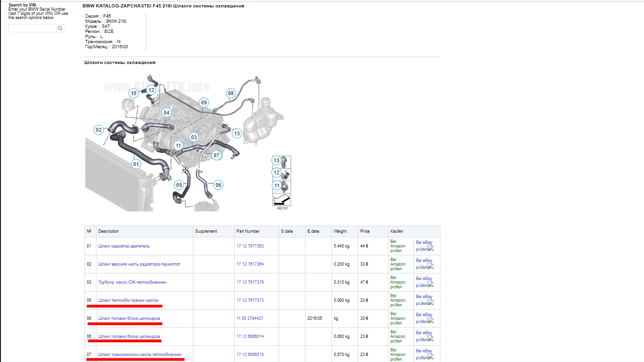
Task: Check Amazon for part 17 12 8606014
Action: pyautogui.click(x=398, y=337)
